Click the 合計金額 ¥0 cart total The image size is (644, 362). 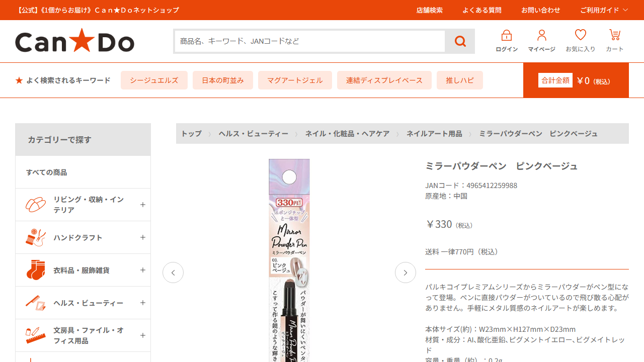pos(576,80)
